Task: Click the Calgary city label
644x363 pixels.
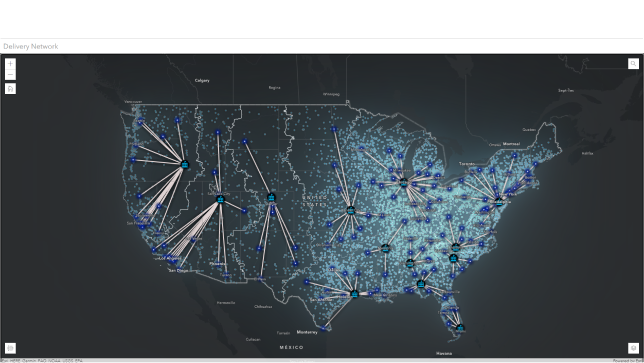Action: (x=202, y=80)
